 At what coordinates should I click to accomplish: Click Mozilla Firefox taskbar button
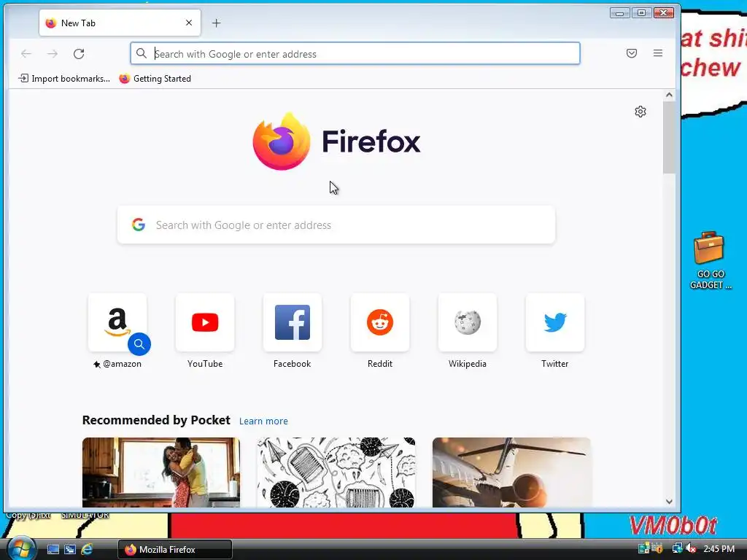175,550
